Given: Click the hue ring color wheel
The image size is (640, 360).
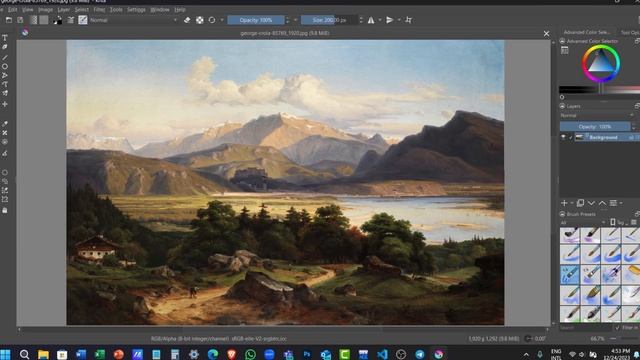Looking at the screenshot, I should (601, 63).
